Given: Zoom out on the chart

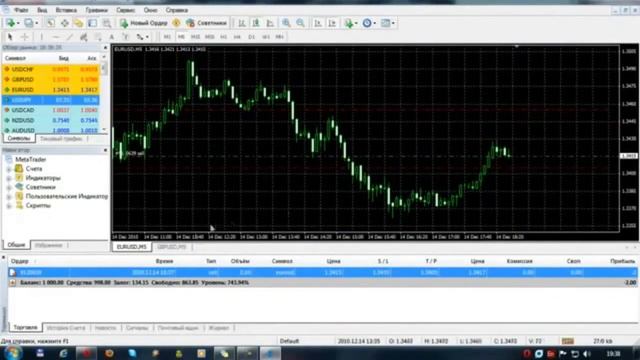Looking at the screenshot, I should pyautogui.click(x=300, y=23).
